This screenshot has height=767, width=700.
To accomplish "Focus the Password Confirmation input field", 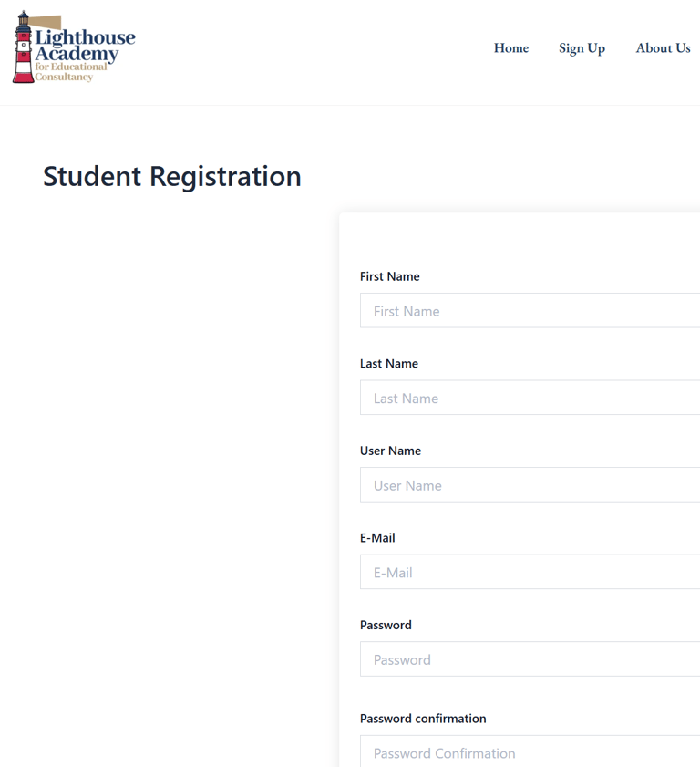I will click(x=530, y=751).
